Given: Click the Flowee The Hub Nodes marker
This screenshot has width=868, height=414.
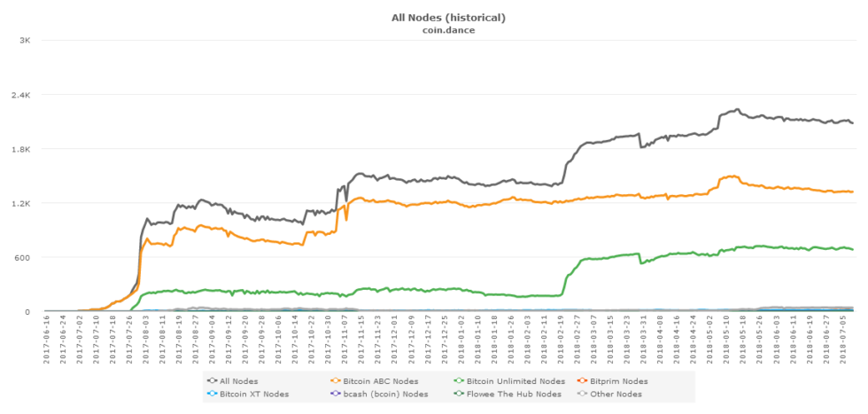Looking at the screenshot, I should point(459,394).
